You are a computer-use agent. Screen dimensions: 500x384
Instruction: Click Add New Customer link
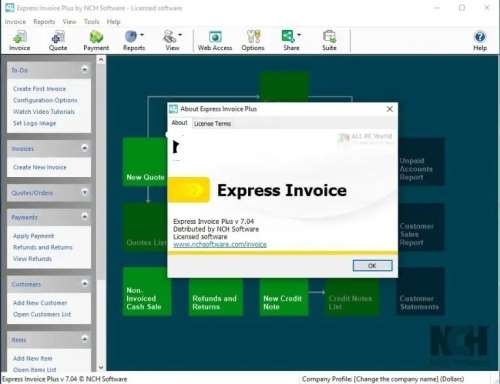(x=40, y=303)
